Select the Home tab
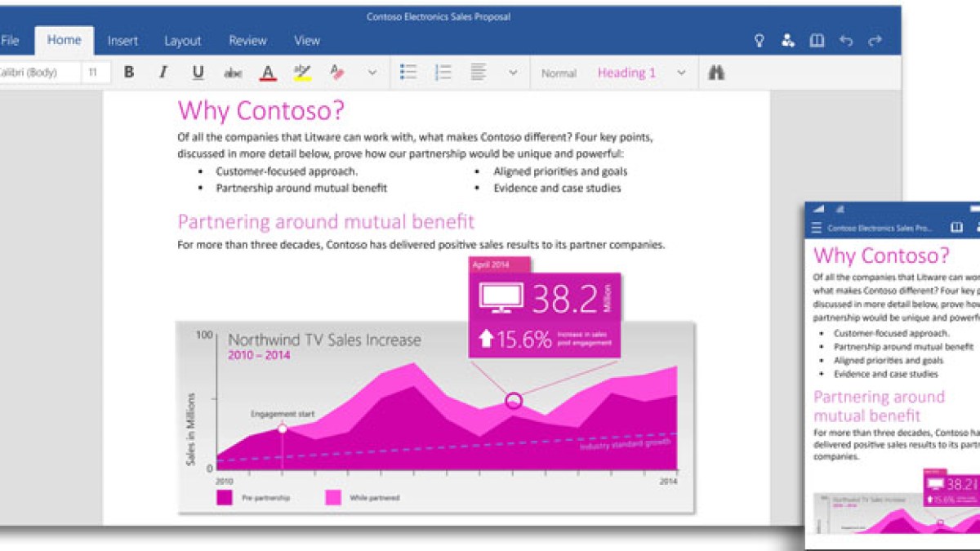Image resolution: width=980 pixels, height=551 pixels. point(64,40)
